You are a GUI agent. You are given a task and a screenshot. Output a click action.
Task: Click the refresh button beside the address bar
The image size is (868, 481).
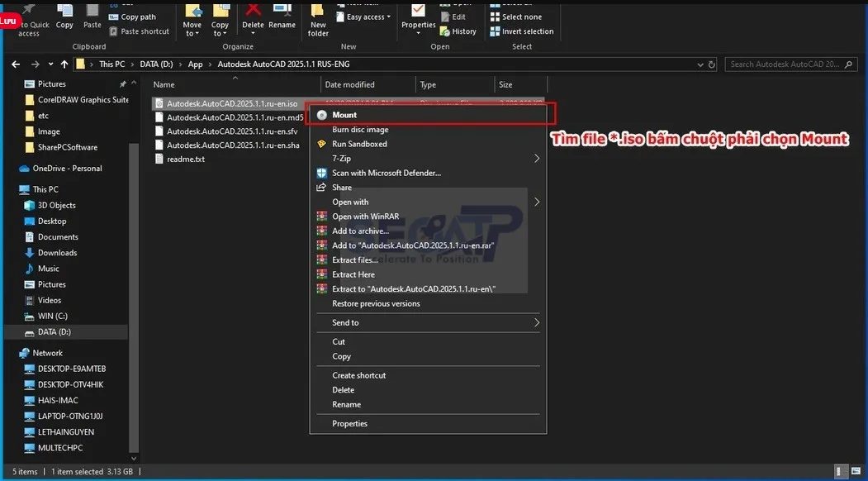pyautogui.click(x=712, y=64)
